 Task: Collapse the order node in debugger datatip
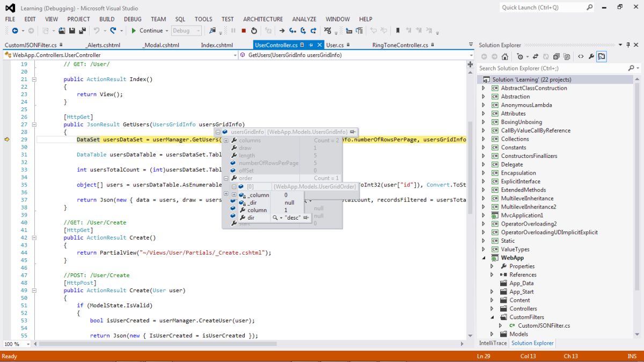point(226,178)
